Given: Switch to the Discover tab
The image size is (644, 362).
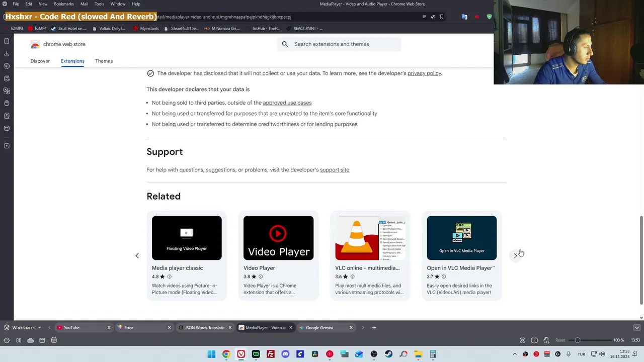Looking at the screenshot, I should point(40,61).
